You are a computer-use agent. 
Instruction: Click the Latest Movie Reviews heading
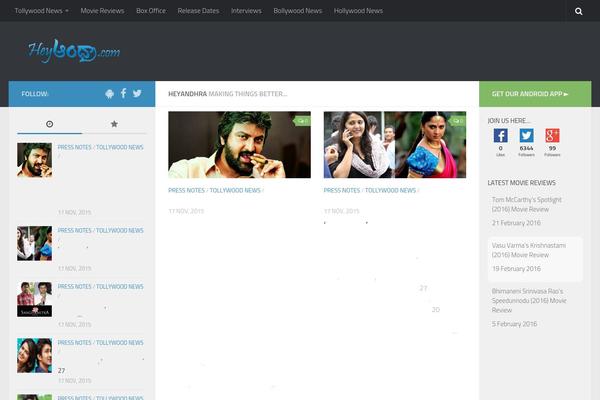[x=522, y=183]
